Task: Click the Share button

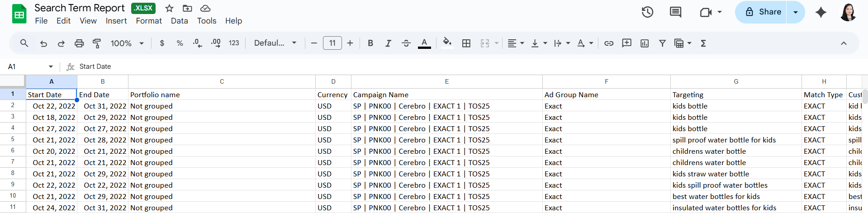Action: (763, 12)
